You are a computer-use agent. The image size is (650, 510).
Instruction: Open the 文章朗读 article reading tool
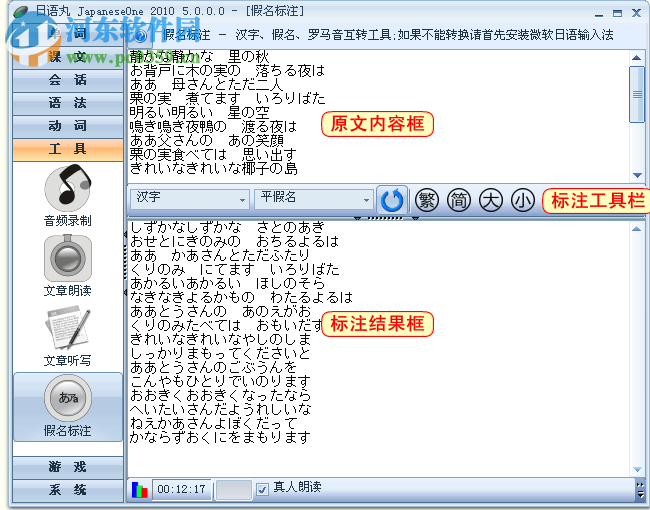pyautogui.click(x=68, y=266)
